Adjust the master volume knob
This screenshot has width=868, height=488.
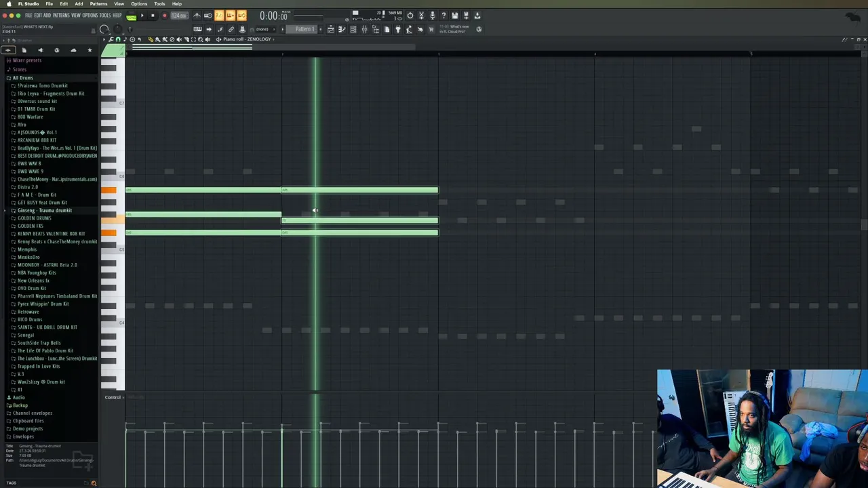point(104,29)
